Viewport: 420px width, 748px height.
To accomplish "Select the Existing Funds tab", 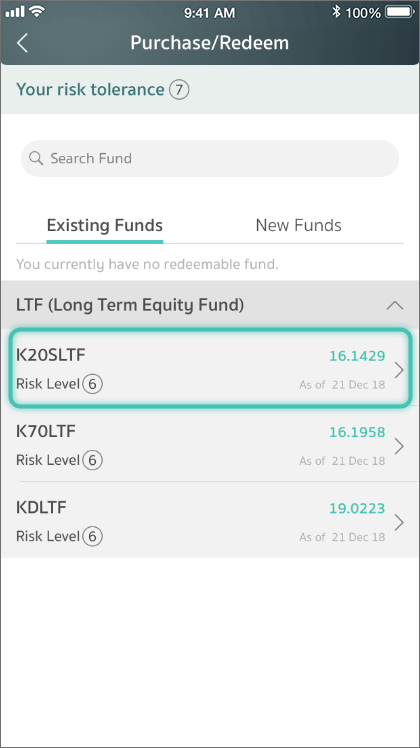I will (x=105, y=225).
